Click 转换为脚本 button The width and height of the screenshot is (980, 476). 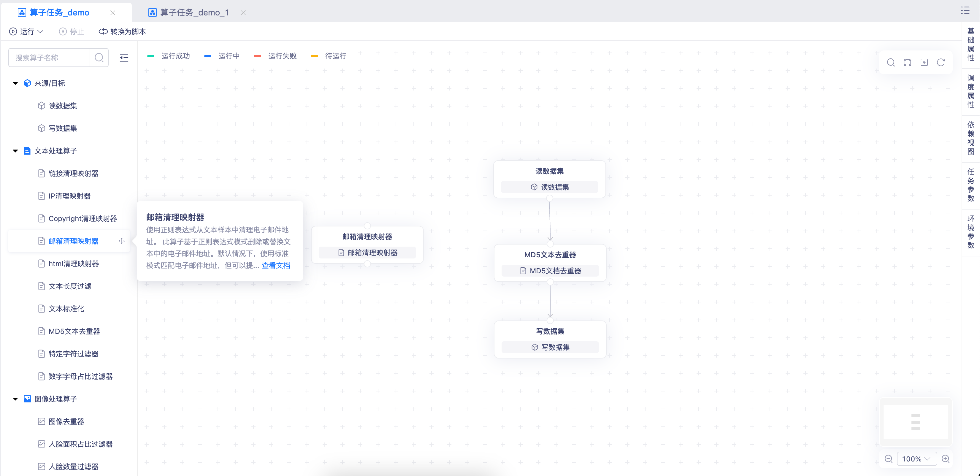122,31
